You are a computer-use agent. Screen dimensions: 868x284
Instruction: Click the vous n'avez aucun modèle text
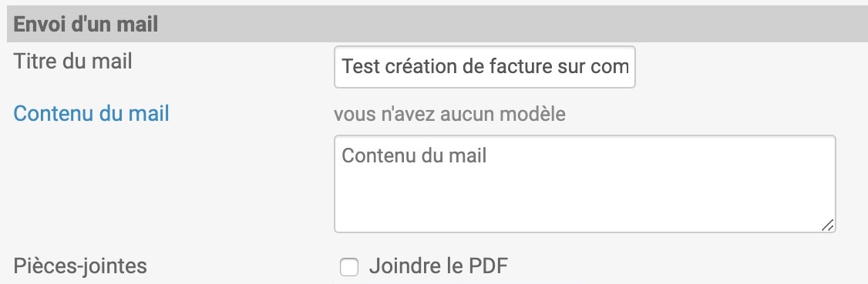pos(449,114)
